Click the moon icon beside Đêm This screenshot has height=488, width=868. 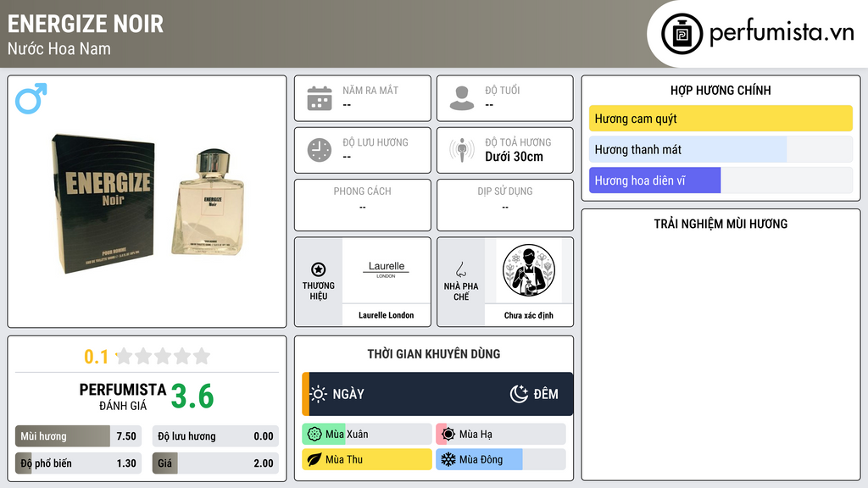point(519,394)
